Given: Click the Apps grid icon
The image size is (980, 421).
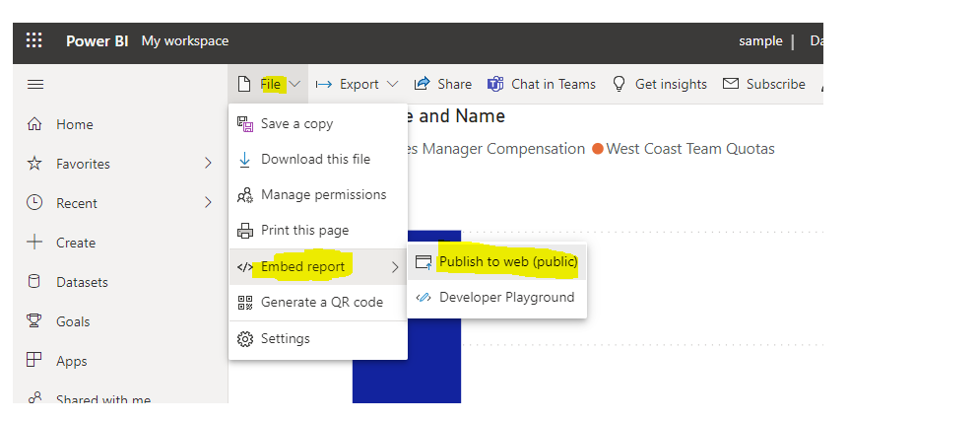Looking at the screenshot, I should coord(34,360).
